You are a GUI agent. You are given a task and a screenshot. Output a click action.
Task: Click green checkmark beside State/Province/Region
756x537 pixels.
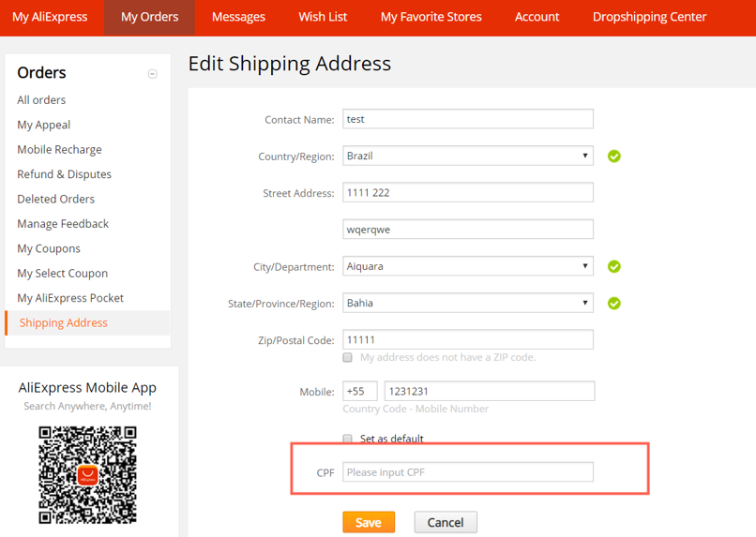click(613, 304)
